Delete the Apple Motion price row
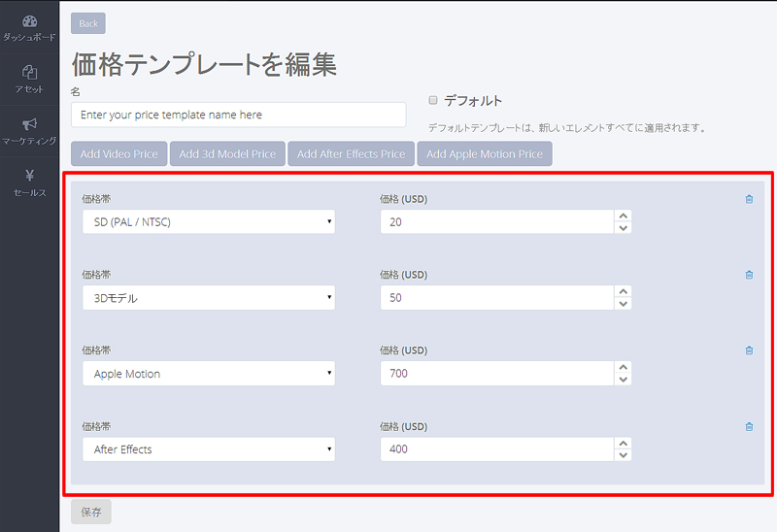The height and width of the screenshot is (532, 777). [x=749, y=350]
